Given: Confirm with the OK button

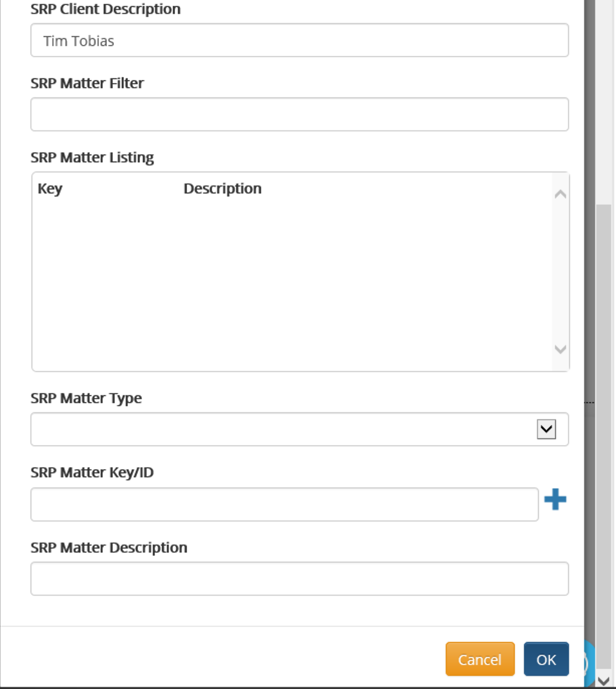Looking at the screenshot, I should (x=546, y=659).
